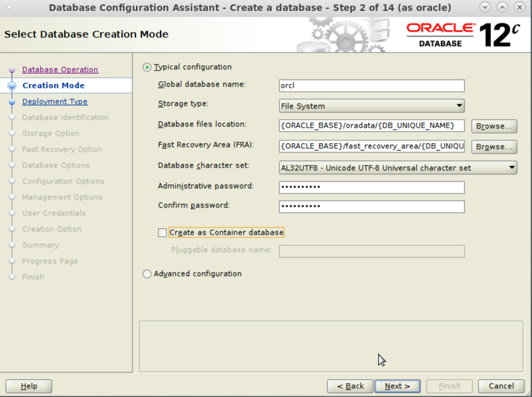532x397 pixels.
Task: Click the 'Select Database Creation Mode' heading
Action: coord(86,34)
